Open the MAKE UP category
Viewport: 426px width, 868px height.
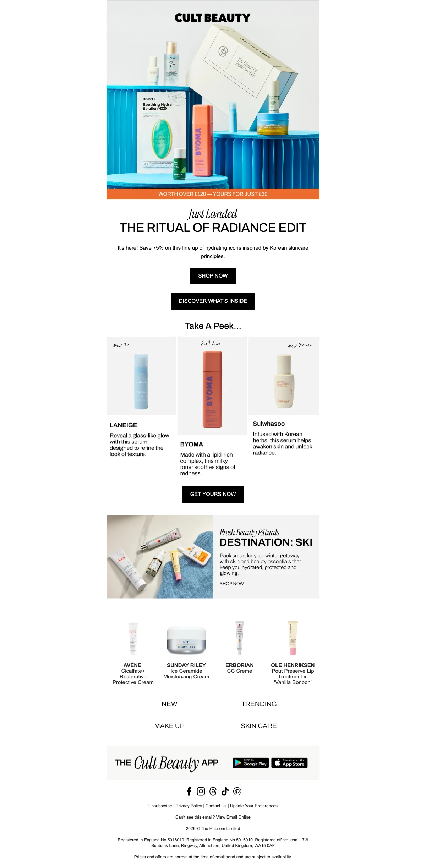(169, 726)
